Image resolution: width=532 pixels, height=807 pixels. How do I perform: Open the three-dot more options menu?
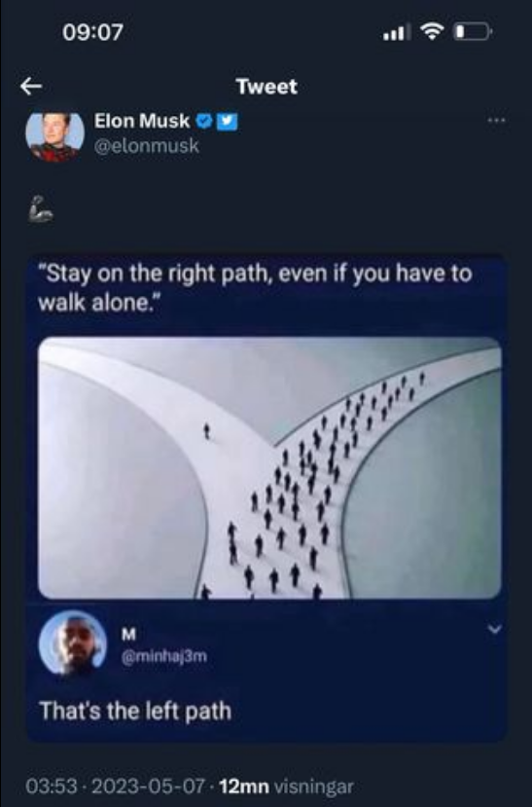496,121
